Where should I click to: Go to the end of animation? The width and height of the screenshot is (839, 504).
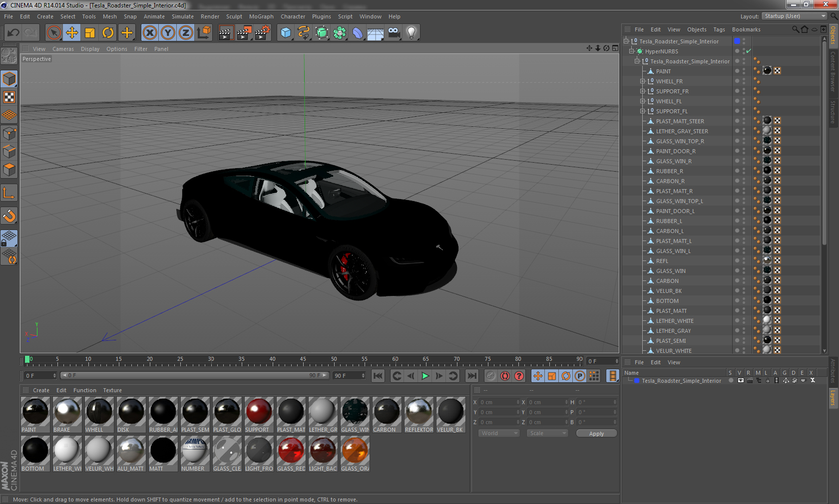coord(471,376)
